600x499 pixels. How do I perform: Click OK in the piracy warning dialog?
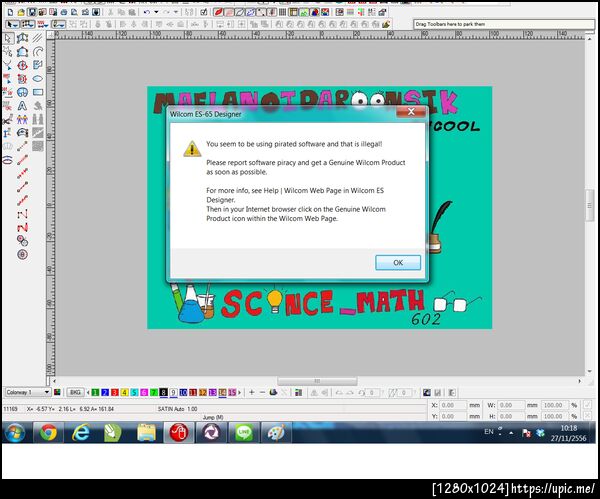click(398, 263)
